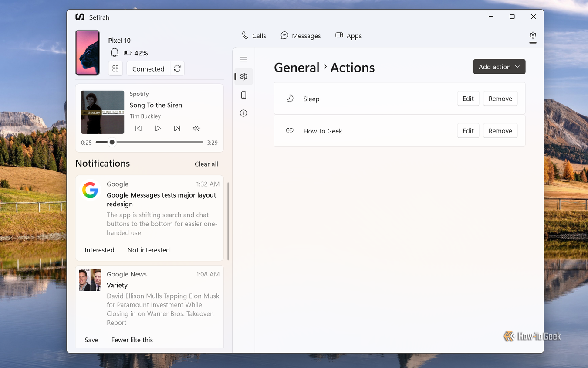The width and height of the screenshot is (588, 368).
Task: Click the How To Geek action label
Action: (x=323, y=131)
